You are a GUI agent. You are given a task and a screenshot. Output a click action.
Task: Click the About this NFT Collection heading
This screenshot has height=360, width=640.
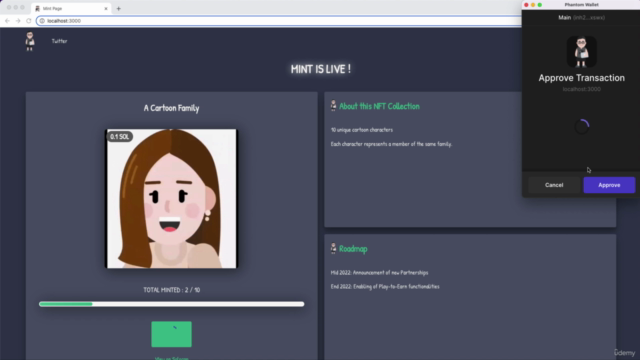379,106
